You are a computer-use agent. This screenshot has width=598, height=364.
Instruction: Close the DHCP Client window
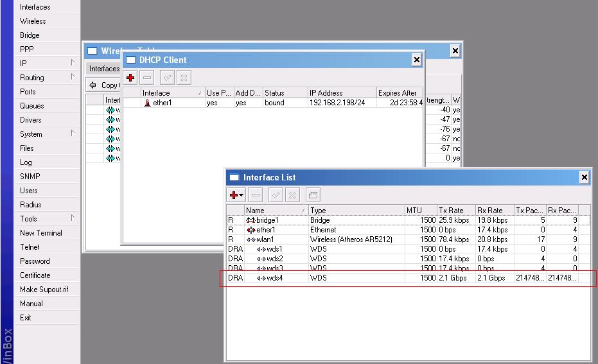tap(416, 60)
